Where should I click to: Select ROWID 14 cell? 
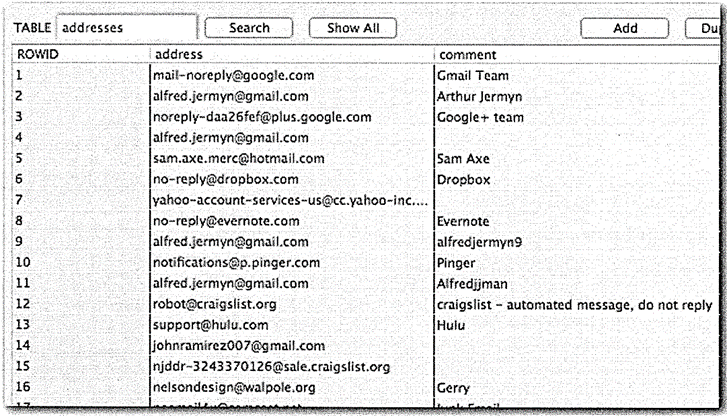pos(81,346)
